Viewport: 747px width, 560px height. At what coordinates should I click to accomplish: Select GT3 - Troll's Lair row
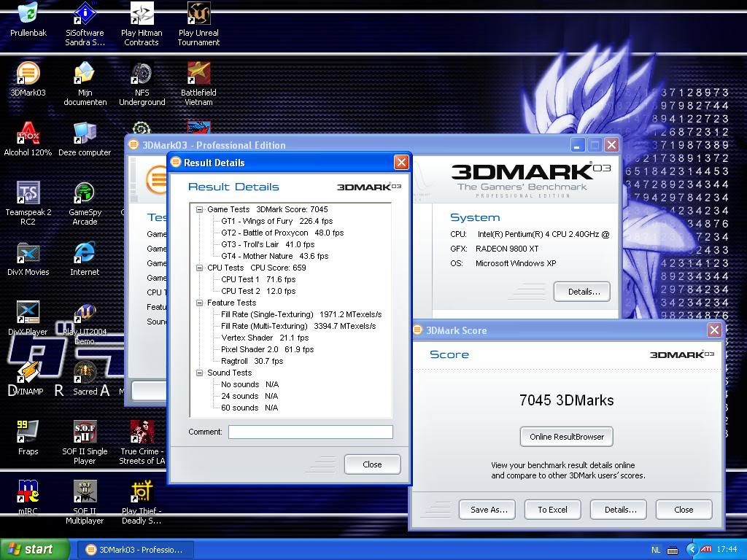268,244
